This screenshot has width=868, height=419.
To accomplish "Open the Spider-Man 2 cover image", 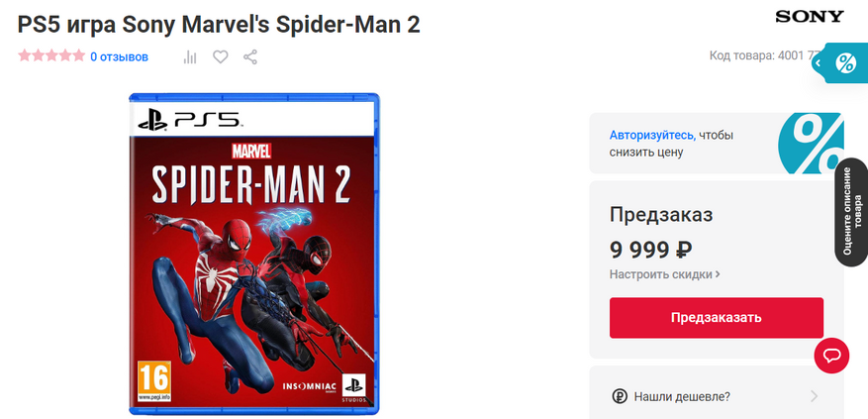I will pos(254,254).
